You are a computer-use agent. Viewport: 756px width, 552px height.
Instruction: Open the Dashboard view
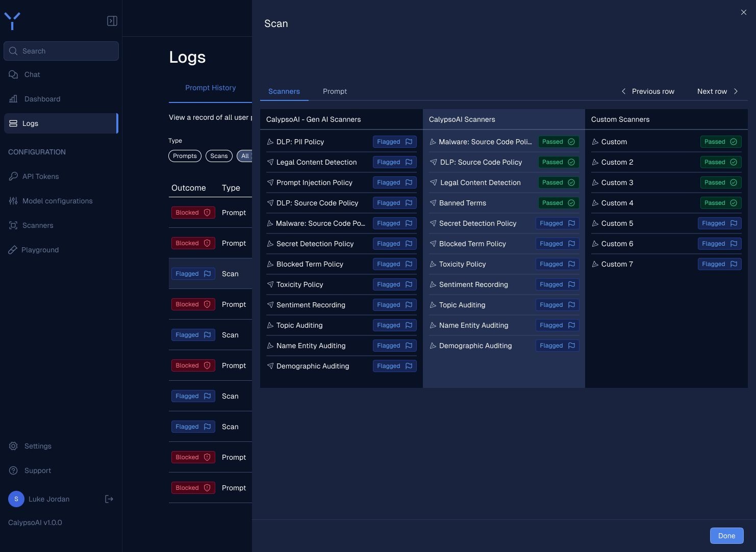coord(42,99)
